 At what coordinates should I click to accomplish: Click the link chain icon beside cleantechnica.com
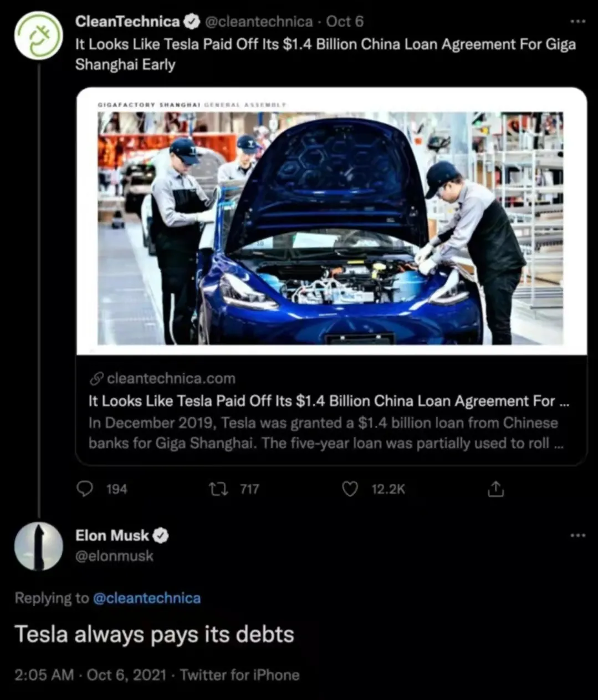click(96, 379)
